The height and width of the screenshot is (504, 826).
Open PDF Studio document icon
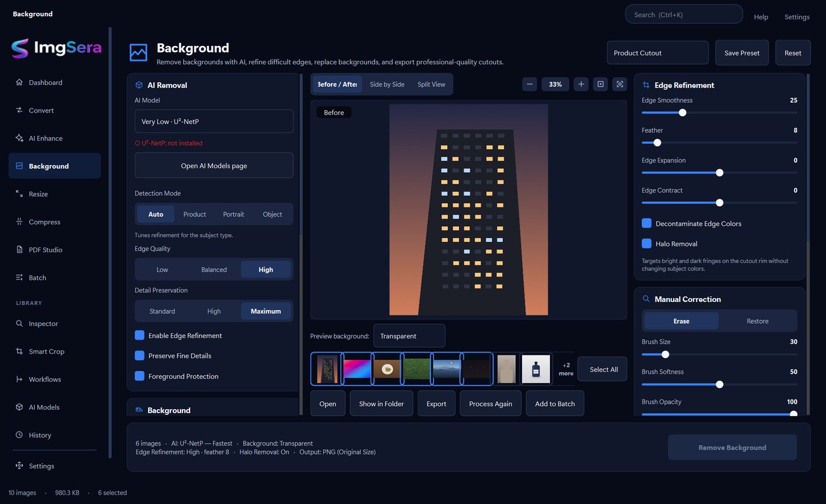pyautogui.click(x=19, y=250)
